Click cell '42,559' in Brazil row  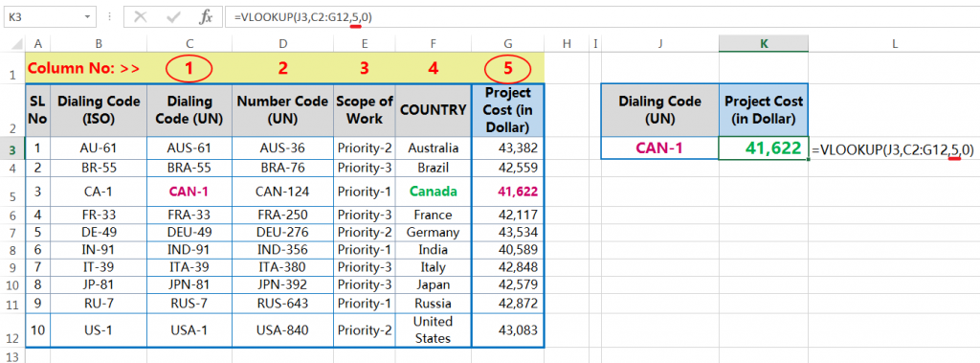[x=507, y=168]
